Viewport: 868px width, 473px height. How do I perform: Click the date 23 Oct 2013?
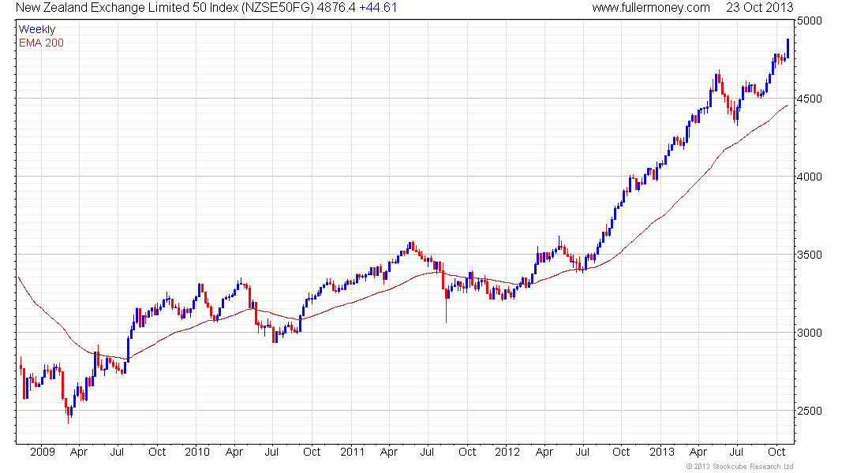pyautogui.click(x=759, y=7)
